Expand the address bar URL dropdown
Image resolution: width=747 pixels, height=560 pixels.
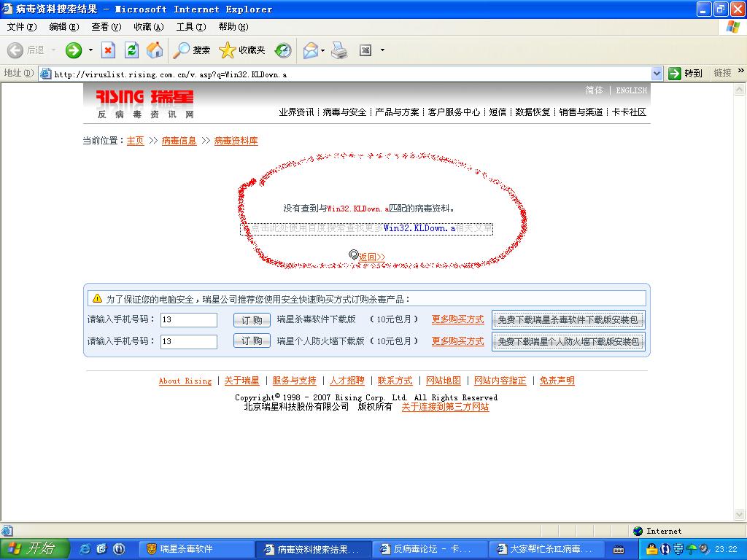(657, 74)
